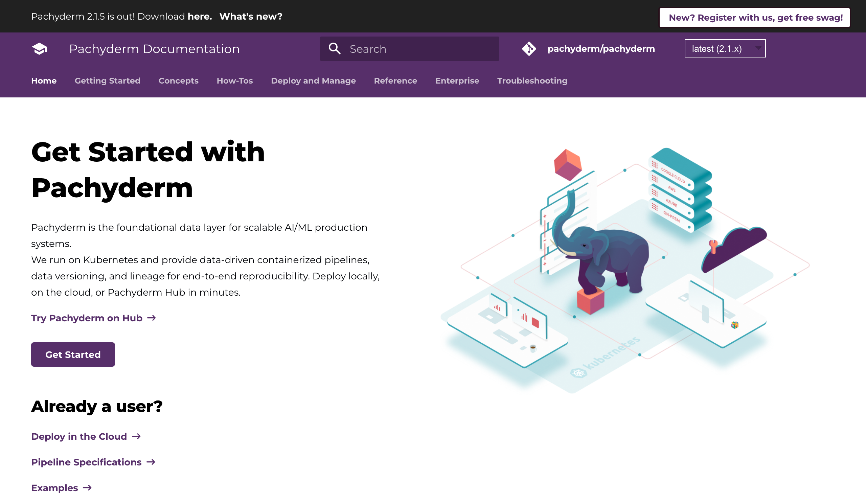Open the Home tab
This screenshot has height=504, width=866.
(44, 81)
